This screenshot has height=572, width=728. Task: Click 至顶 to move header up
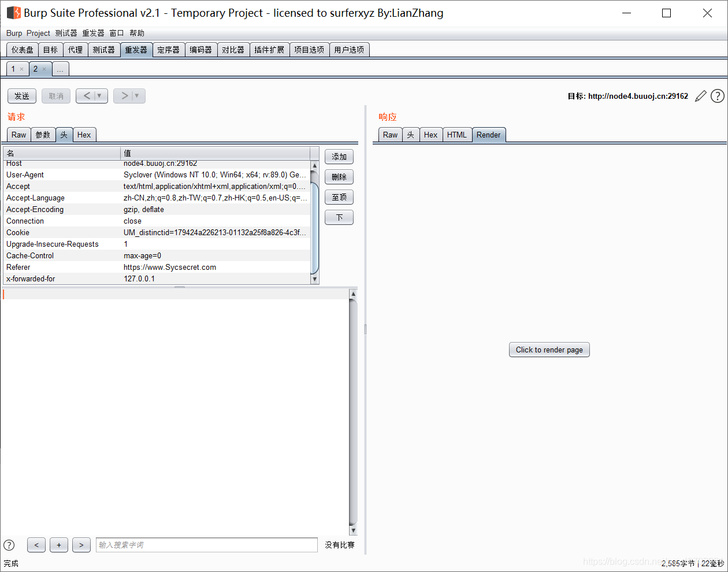tap(339, 197)
